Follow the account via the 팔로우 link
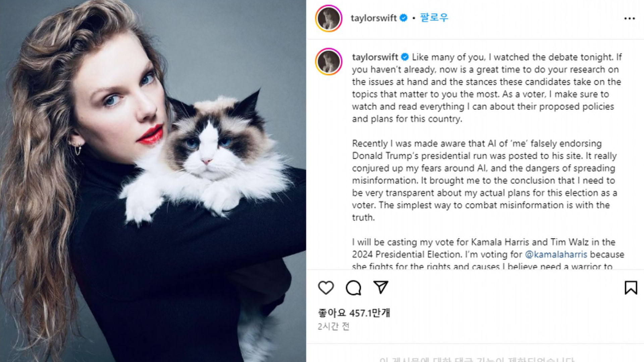The height and width of the screenshot is (362, 644). pyautogui.click(x=434, y=18)
